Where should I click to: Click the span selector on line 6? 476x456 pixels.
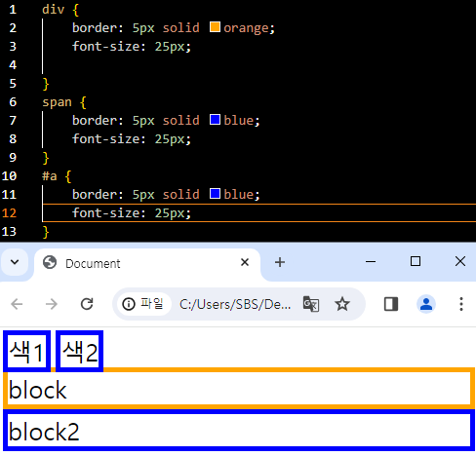coord(57,102)
